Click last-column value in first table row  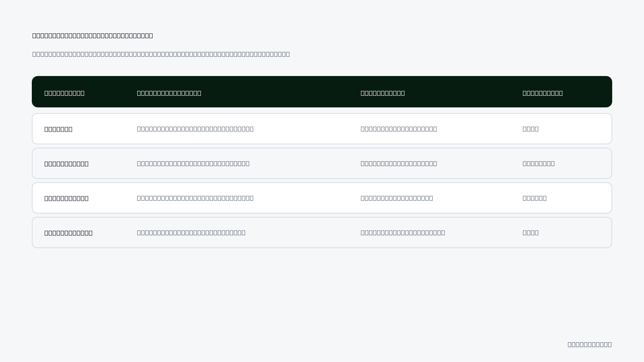pyautogui.click(x=530, y=129)
